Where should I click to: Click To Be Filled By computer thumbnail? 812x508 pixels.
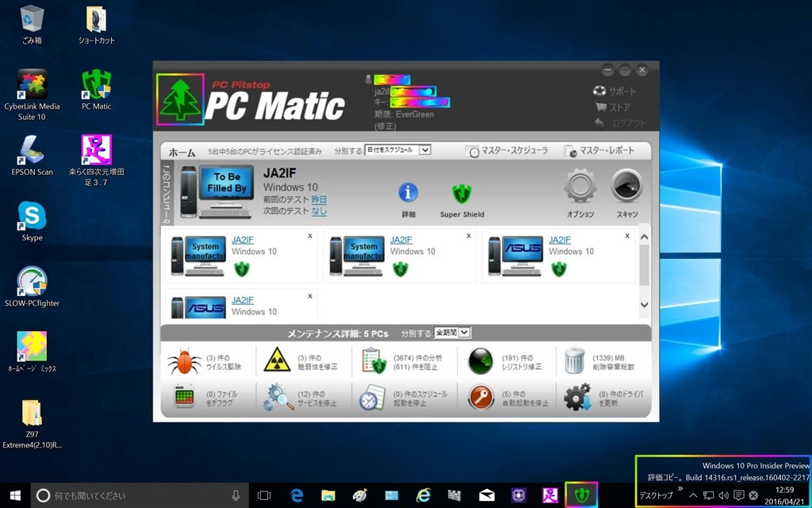pos(217,191)
